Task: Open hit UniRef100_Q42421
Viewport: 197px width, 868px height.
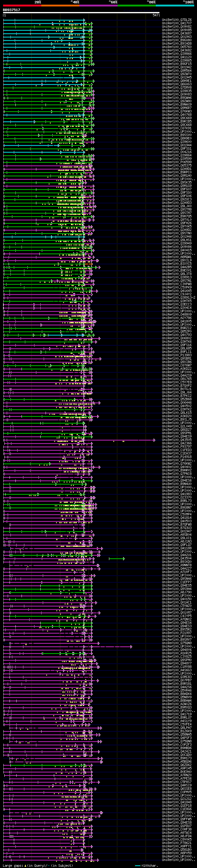Action: (177, 752)
